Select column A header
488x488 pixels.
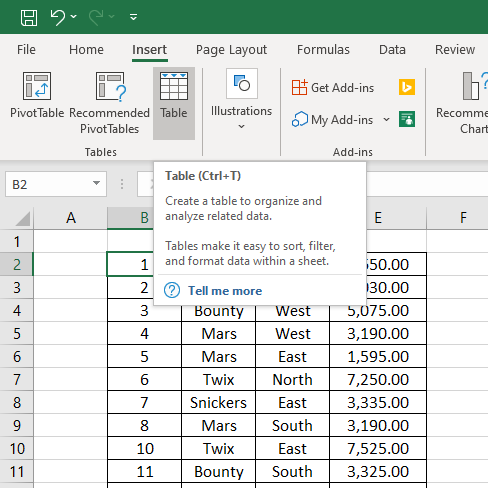(x=70, y=218)
